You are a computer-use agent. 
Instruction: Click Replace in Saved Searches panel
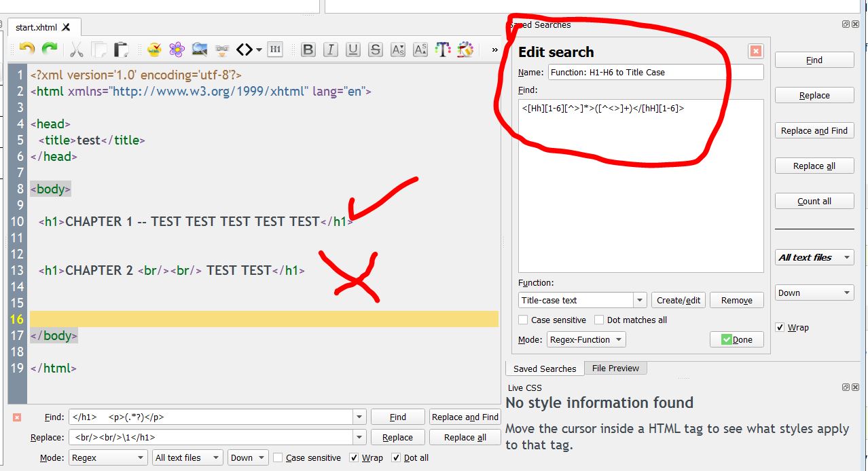click(814, 95)
